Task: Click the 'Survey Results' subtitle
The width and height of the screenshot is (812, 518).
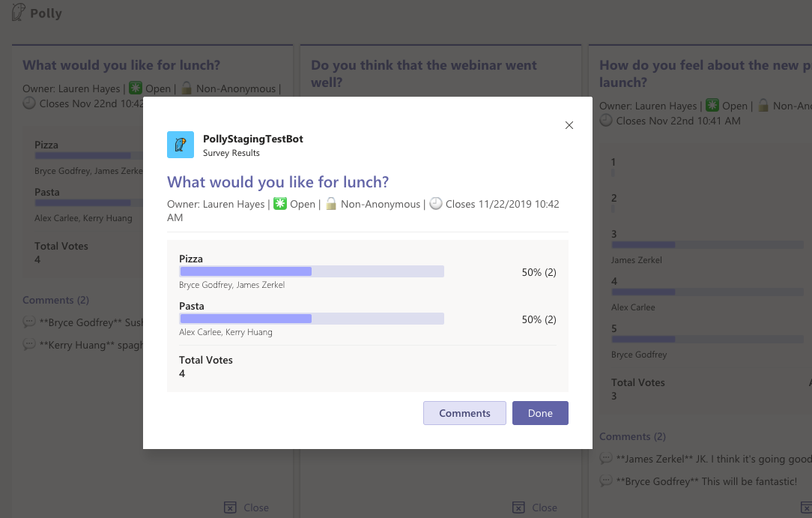Action: tap(231, 153)
